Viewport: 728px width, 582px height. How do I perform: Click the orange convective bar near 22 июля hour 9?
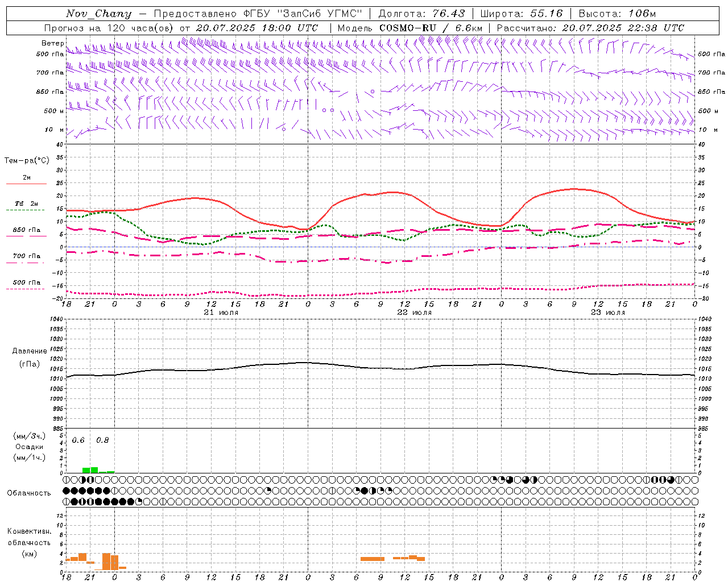373,559
